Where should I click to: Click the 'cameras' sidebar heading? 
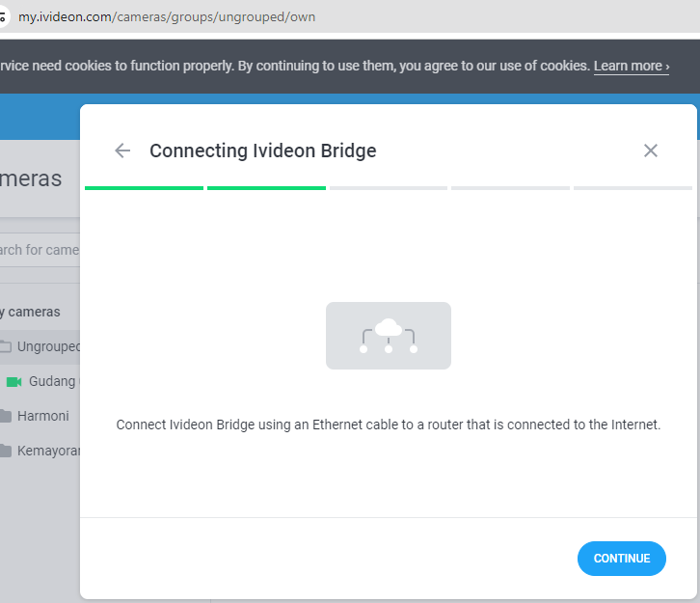click(x=30, y=312)
